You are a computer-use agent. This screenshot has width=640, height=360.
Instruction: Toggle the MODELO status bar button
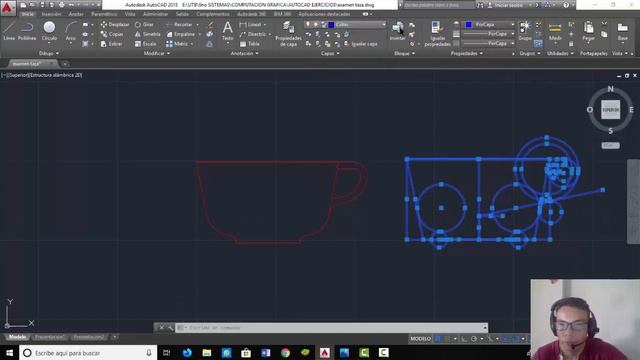(420, 339)
